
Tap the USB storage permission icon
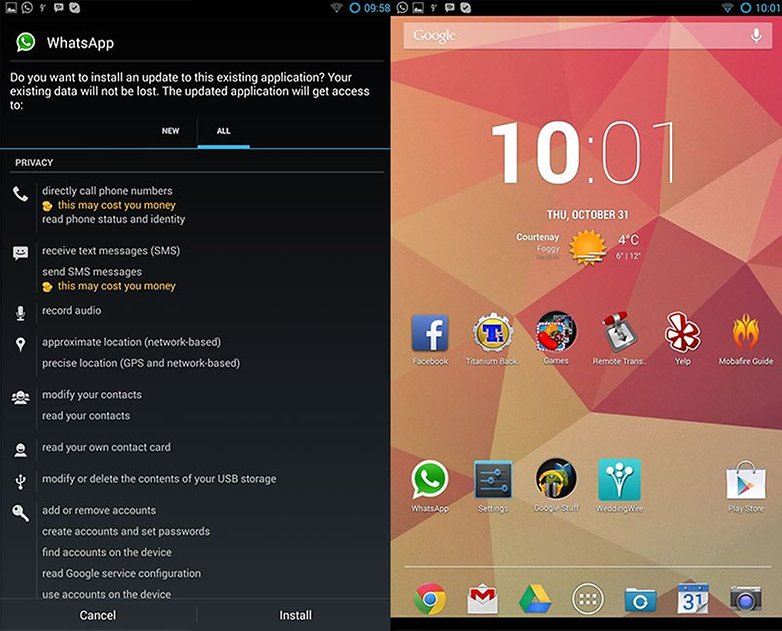20,481
